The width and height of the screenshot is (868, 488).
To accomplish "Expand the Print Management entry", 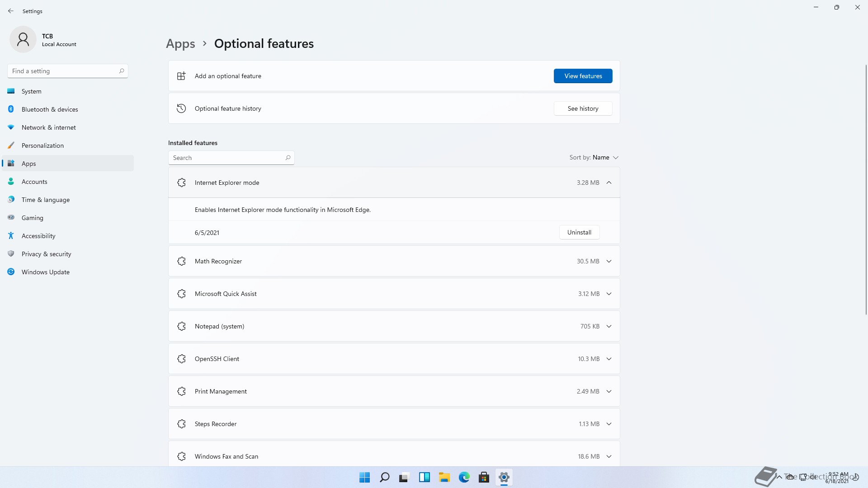I will 609,391.
